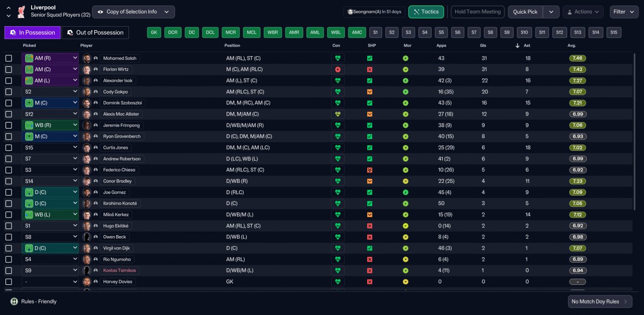
Task: Open the Copy of Selection Info view dropdown
Action: tap(133, 12)
